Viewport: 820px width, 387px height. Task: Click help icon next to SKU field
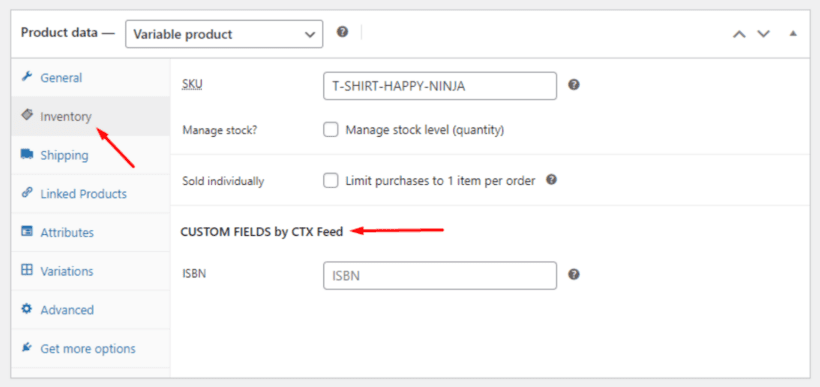pos(574,85)
